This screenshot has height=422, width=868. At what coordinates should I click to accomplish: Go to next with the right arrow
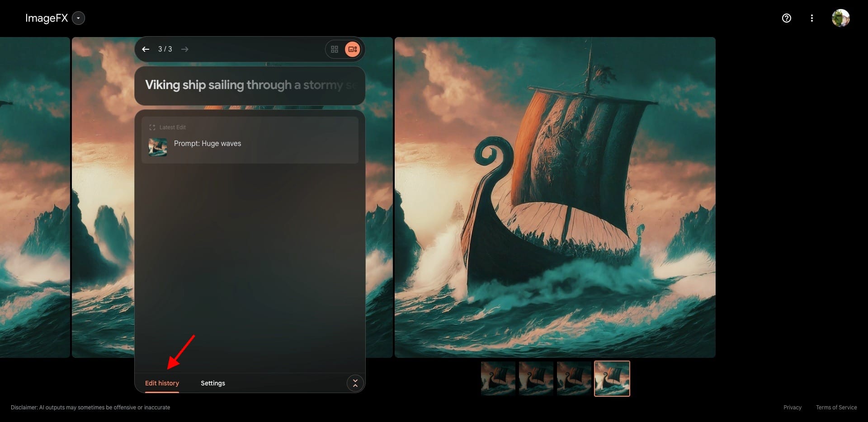(x=185, y=49)
